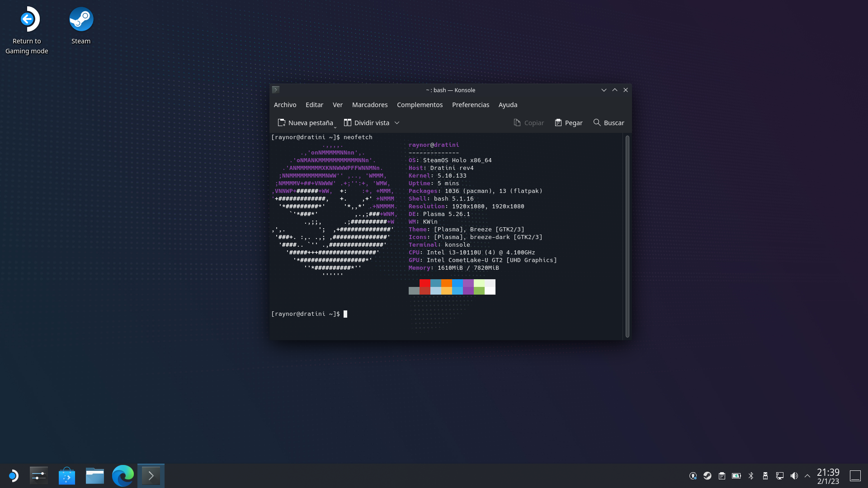Open the Dividir vista dropdown chevron

[397, 122]
